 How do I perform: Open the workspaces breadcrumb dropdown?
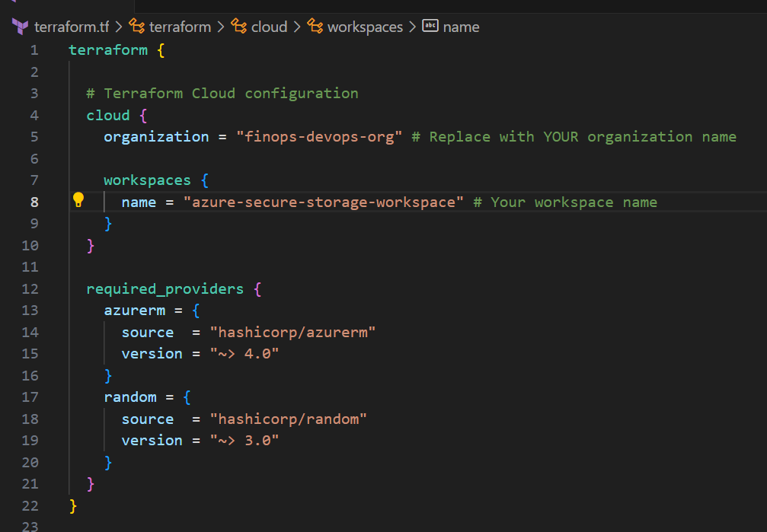(365, 27)
